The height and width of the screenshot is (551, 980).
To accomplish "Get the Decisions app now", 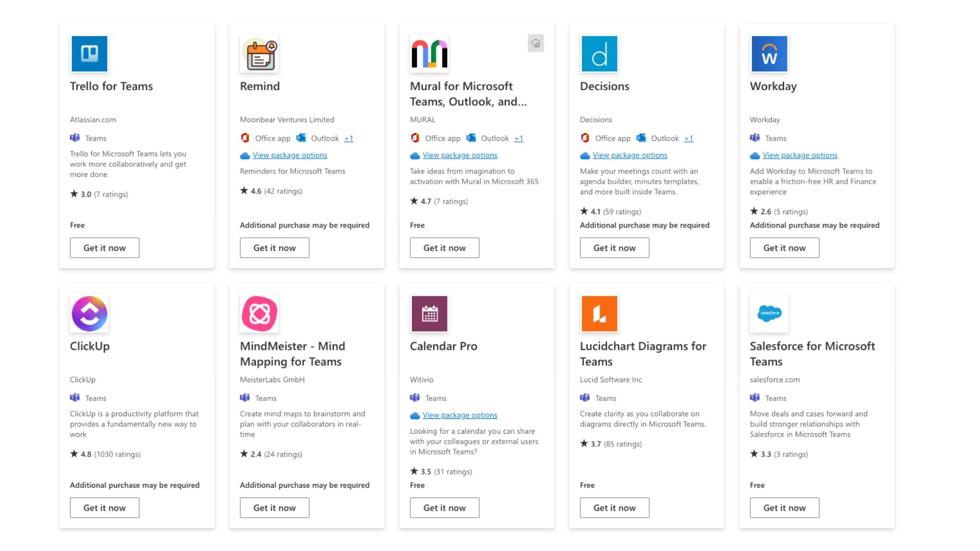I will pos(615,248).
